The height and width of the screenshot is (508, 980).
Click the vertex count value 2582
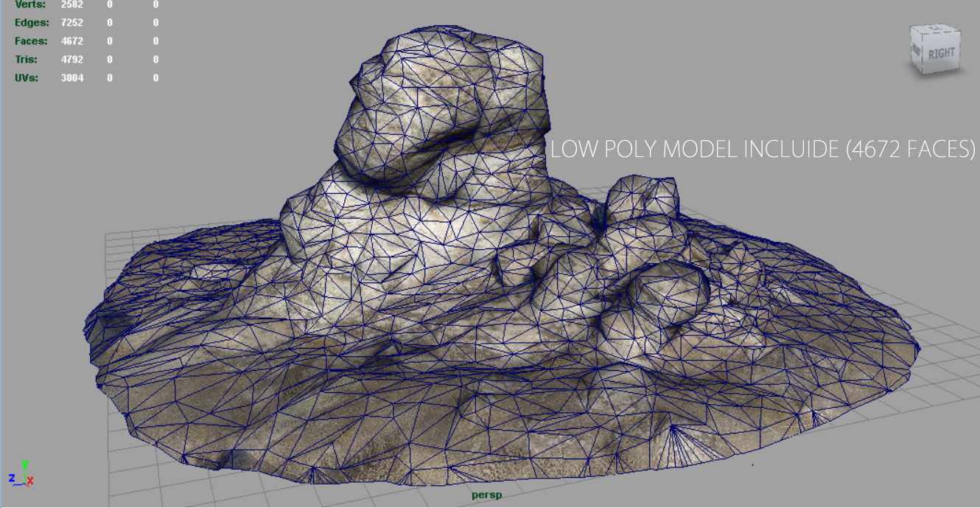72,4
